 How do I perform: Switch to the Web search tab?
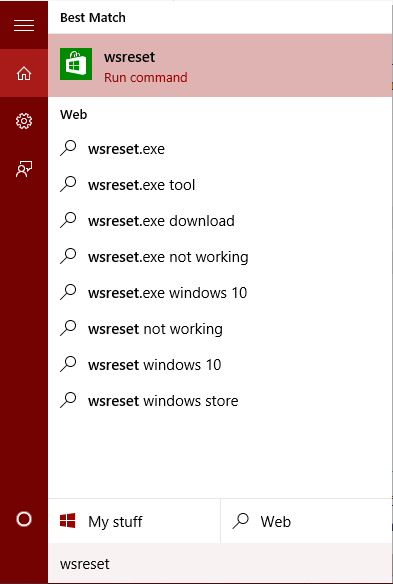(x=306, y=521)
